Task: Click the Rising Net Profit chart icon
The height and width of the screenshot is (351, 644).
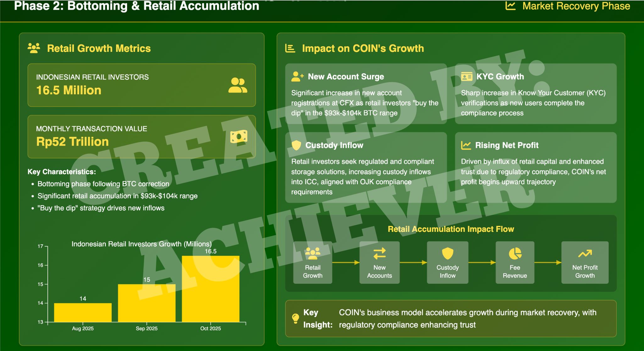Action: coord(466,145)
